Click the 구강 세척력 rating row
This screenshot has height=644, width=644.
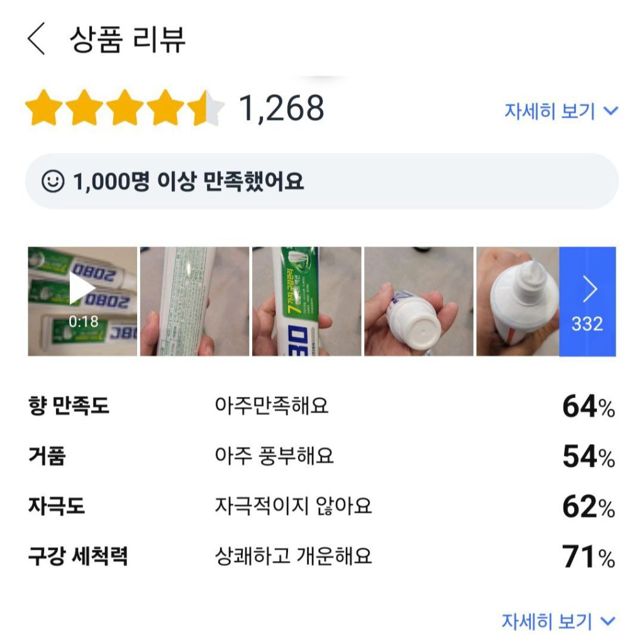coord(321,557)
